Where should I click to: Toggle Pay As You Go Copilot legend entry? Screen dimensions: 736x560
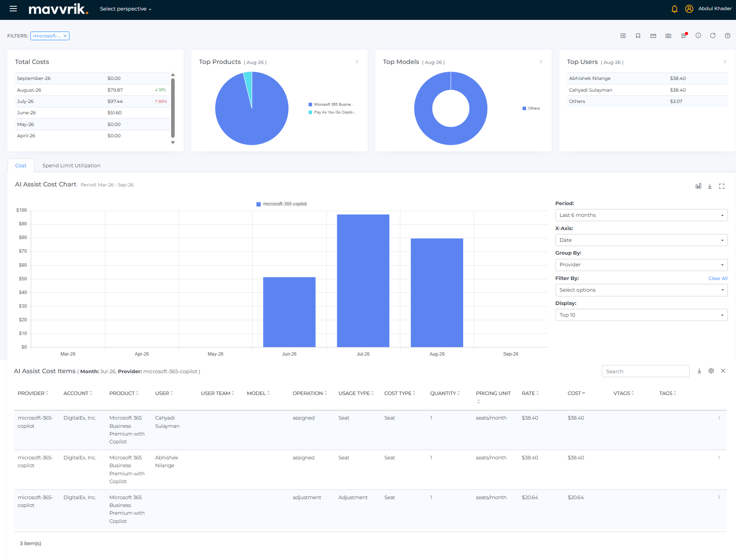point(332,112)
